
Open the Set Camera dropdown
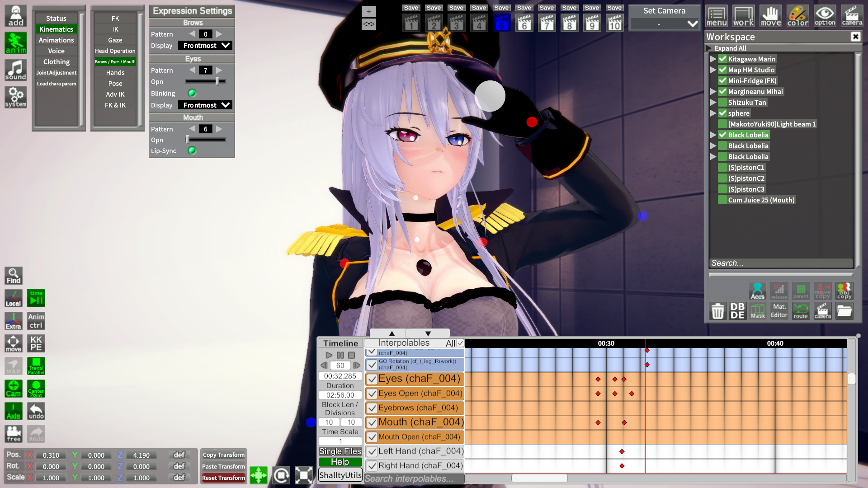[x=665, y=24]
